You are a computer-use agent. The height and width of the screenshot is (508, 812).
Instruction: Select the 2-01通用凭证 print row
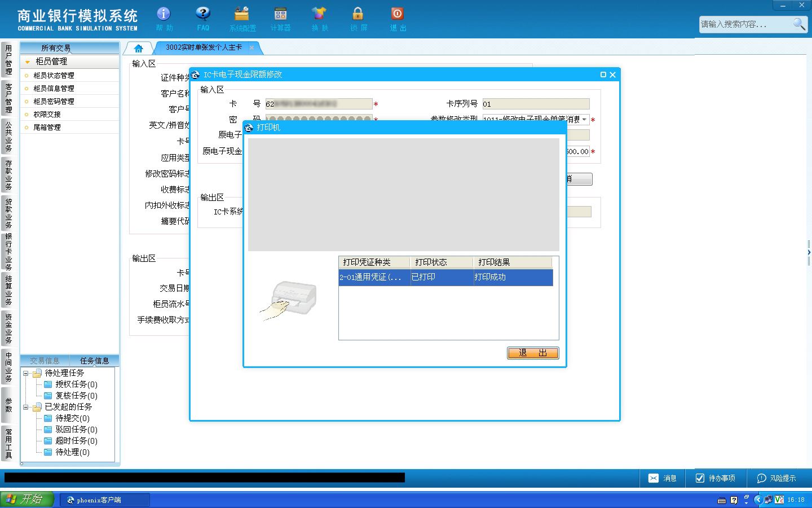(x=445, y=277)
